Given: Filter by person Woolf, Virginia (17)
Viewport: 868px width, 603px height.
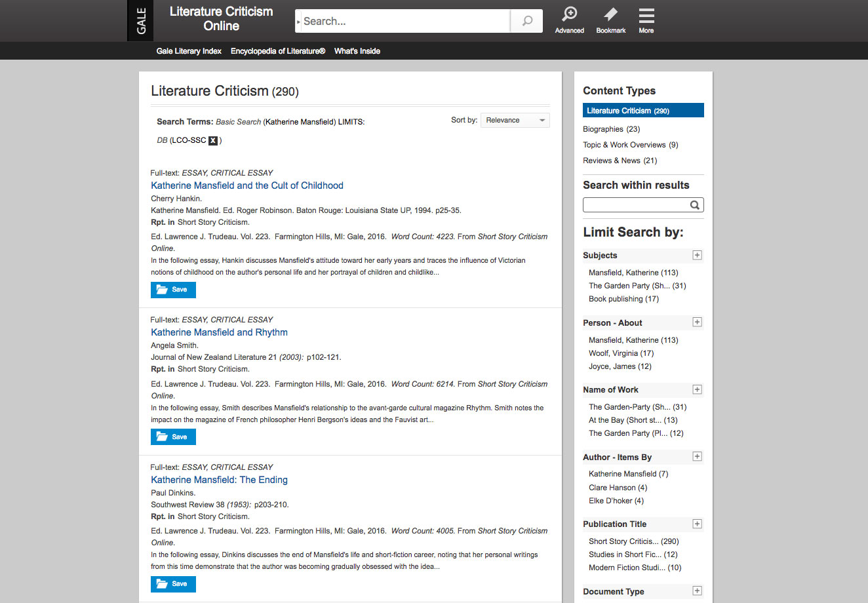Looking at the screenshot, I should (621, 353).
